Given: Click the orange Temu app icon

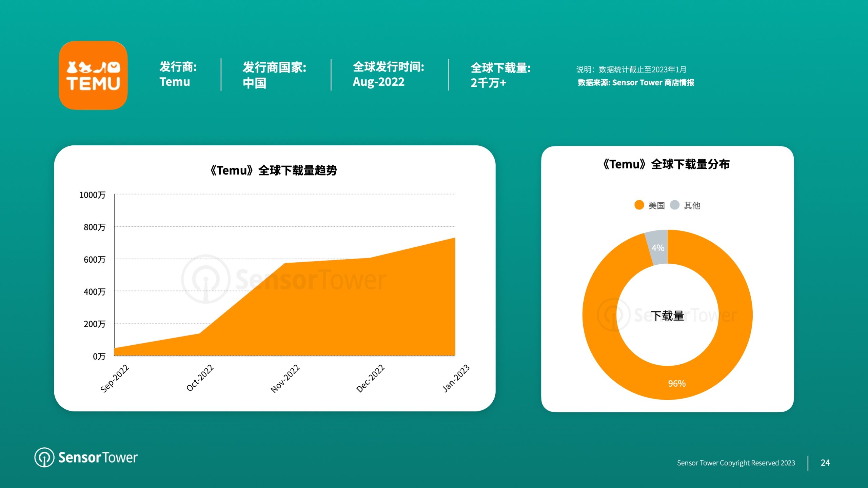Looking at the screenshot, I should (x=93, y=75).
